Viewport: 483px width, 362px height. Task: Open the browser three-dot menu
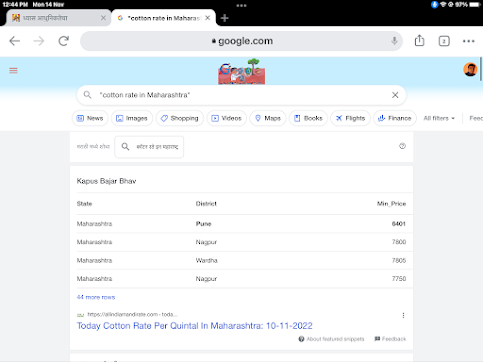click(468, 41)
